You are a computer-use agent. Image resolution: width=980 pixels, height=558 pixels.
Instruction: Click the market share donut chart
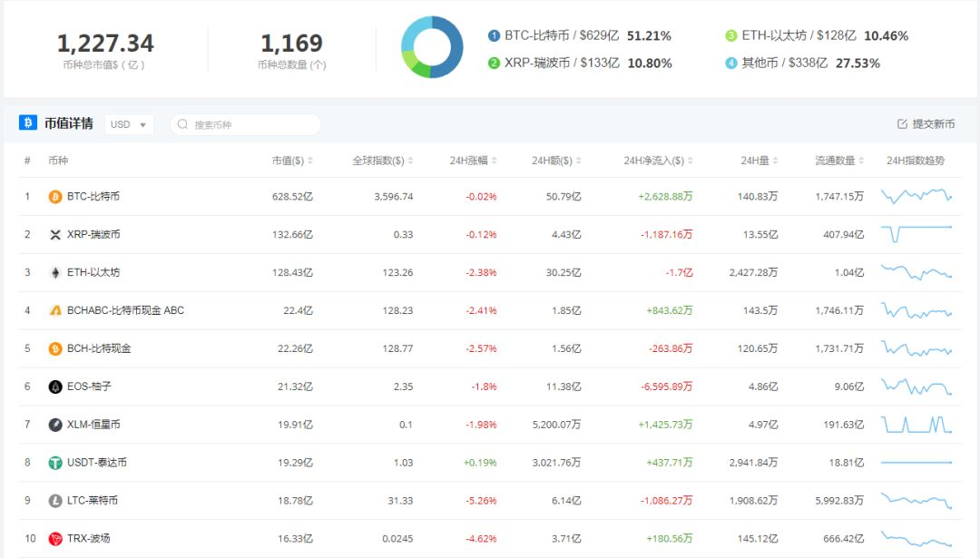(x=432, y=47)
